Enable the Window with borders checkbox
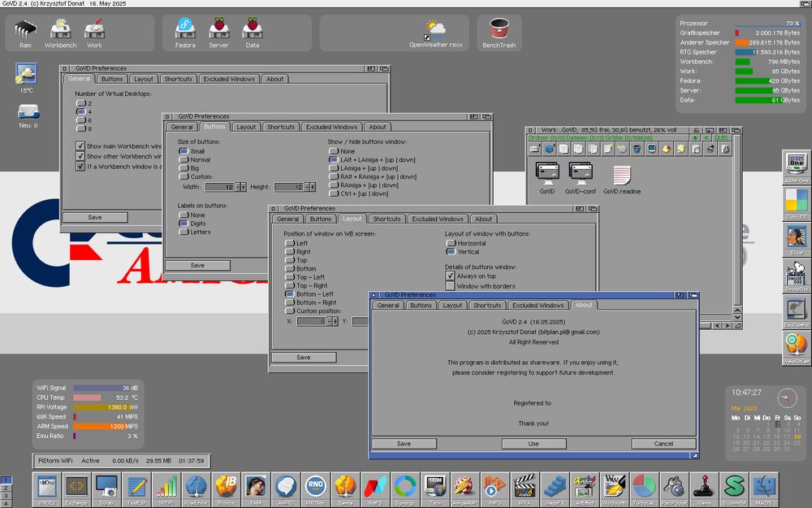Image resolution: width=812 pixels, height=508 pixels. pyautogui.click(x=450, y=286)
